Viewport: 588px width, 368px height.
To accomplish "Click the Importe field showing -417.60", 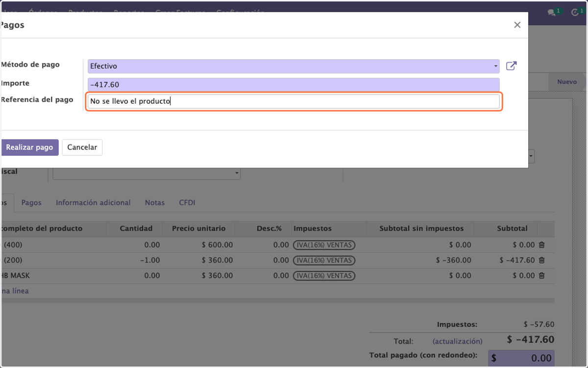I will tap(294, 84).
